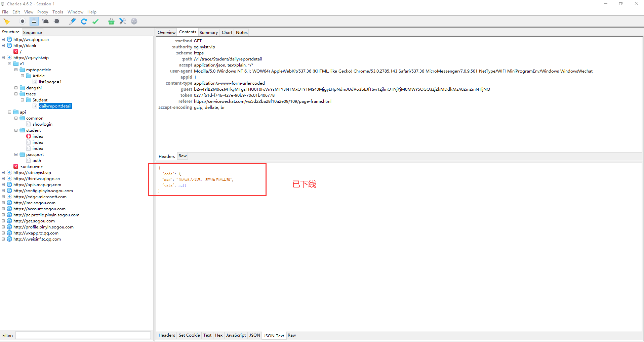The image size is (644, 342).
Task: Select the response JSON tab
Action: 254,335
